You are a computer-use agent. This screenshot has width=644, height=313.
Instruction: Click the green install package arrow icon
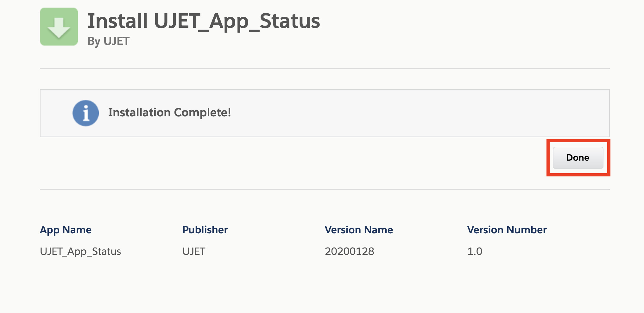pos(59,27)
